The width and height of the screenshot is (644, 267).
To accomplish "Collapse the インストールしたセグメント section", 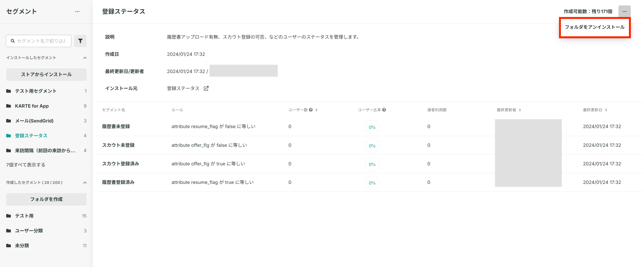I will click(x=85, y=58).
